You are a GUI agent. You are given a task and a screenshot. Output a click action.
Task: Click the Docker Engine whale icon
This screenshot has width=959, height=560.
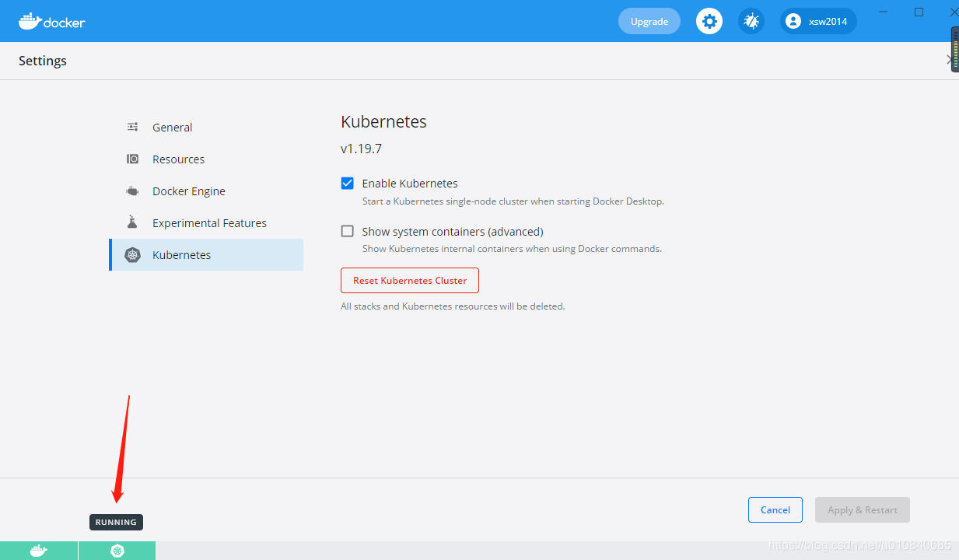(133, 191)
